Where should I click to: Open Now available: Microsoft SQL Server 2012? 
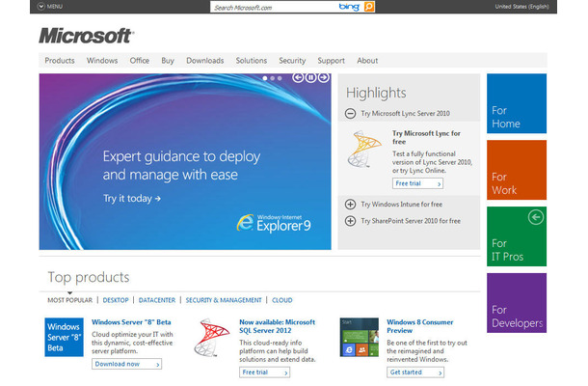tap(277, 326)
